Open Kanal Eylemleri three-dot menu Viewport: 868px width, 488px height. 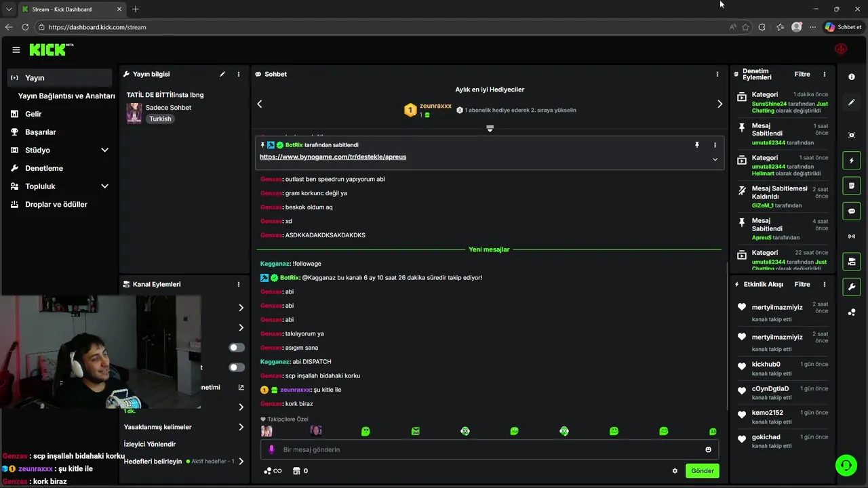tap(239, 284)
